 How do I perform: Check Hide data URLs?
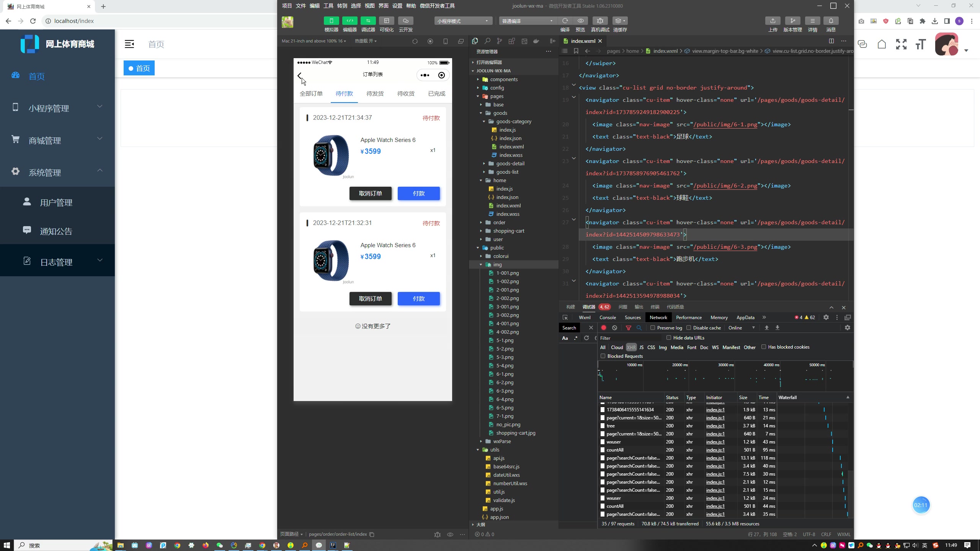(669, 338)
